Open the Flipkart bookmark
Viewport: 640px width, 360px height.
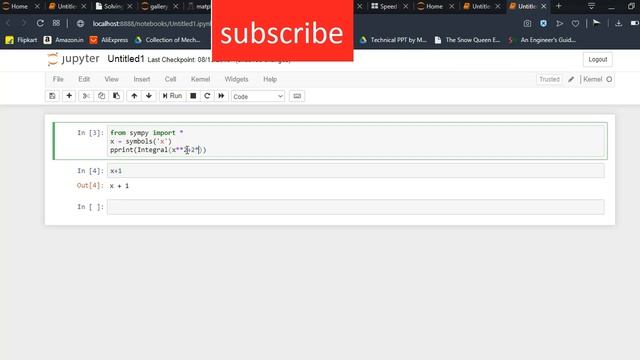tap(21, 40)
